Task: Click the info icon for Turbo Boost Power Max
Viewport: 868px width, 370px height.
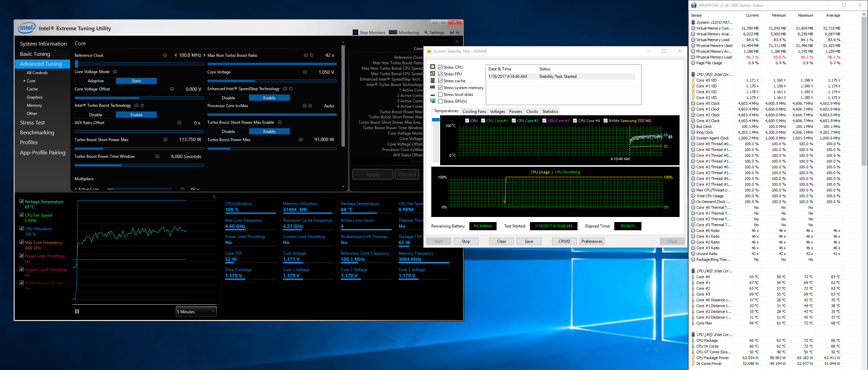Action: (x=301, y=139)
